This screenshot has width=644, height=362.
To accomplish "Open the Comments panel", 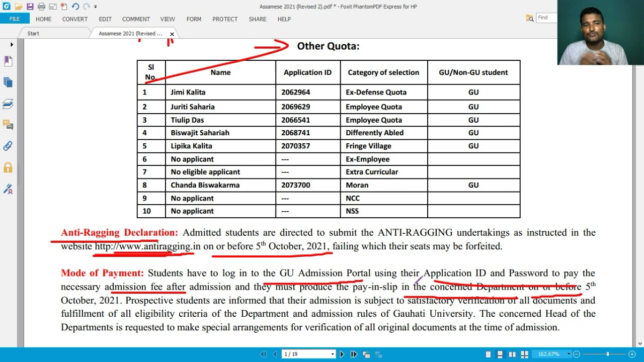I will pyautogui.click(x=8, y=125).
